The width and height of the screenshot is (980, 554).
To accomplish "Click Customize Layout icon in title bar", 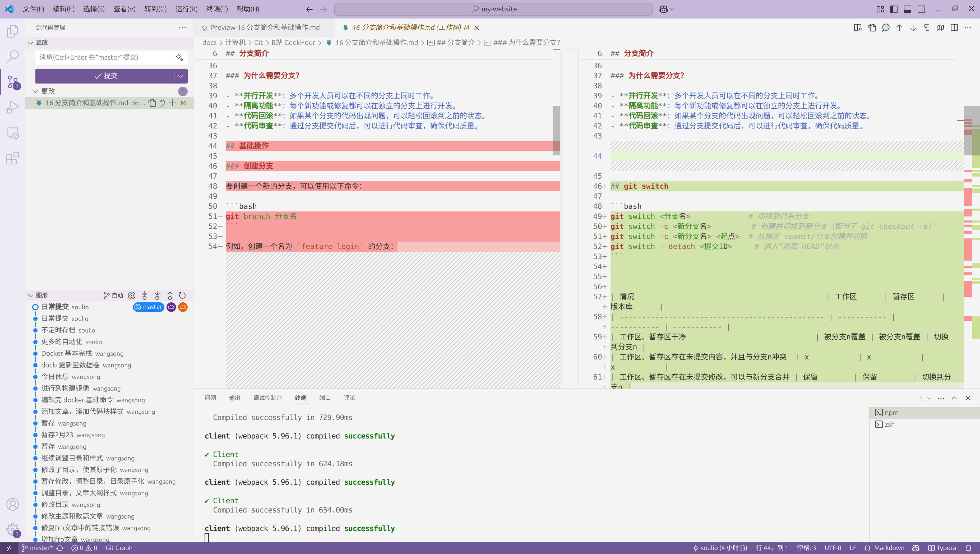I will [x=880, y=9].
